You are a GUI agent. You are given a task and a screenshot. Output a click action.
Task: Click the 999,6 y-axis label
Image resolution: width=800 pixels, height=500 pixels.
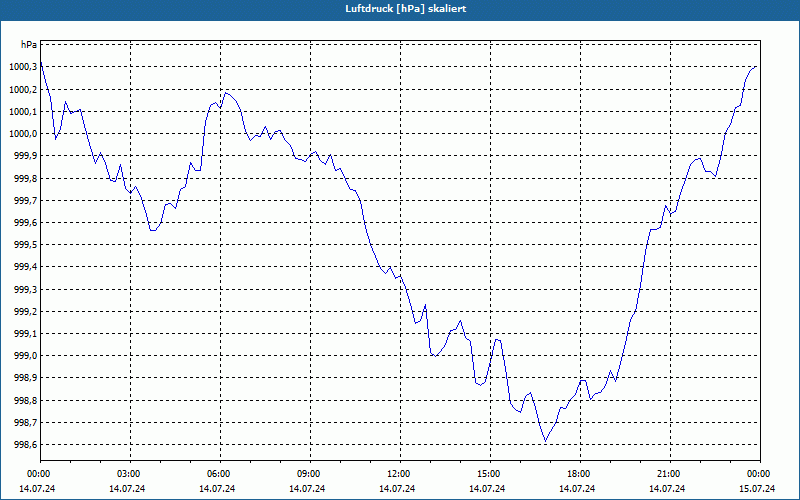pyautogui.click(x=25, y=223)
